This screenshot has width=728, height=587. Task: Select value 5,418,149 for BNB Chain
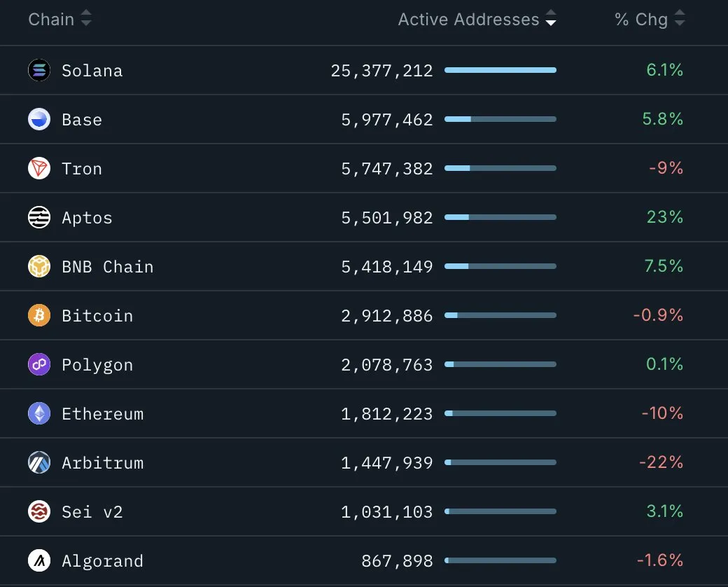click(x=386, y=267)
